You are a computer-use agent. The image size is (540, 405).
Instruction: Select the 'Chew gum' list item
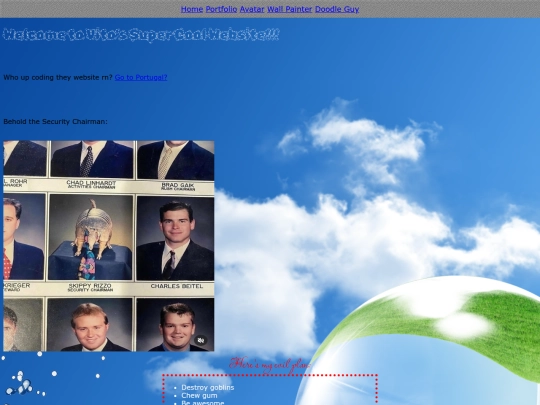(x=199, y=395)
